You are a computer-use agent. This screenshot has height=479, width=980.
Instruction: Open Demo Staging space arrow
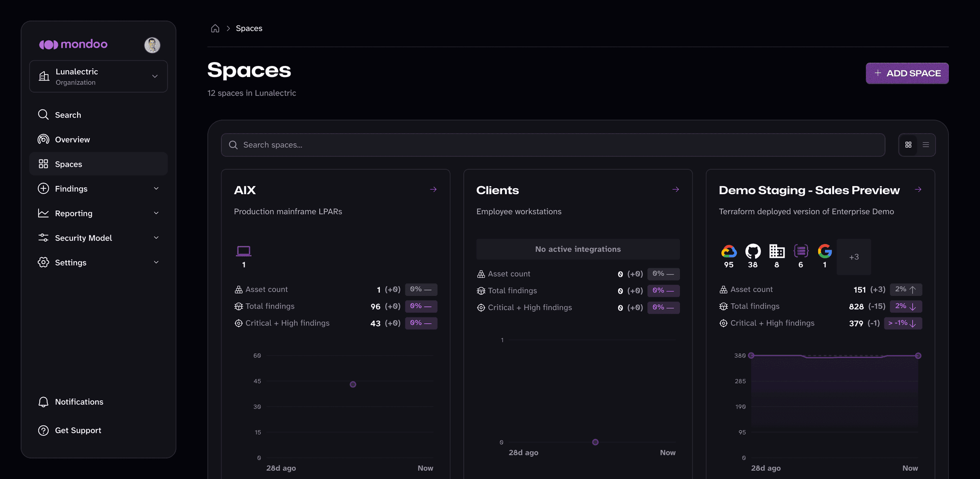point(918,190)
